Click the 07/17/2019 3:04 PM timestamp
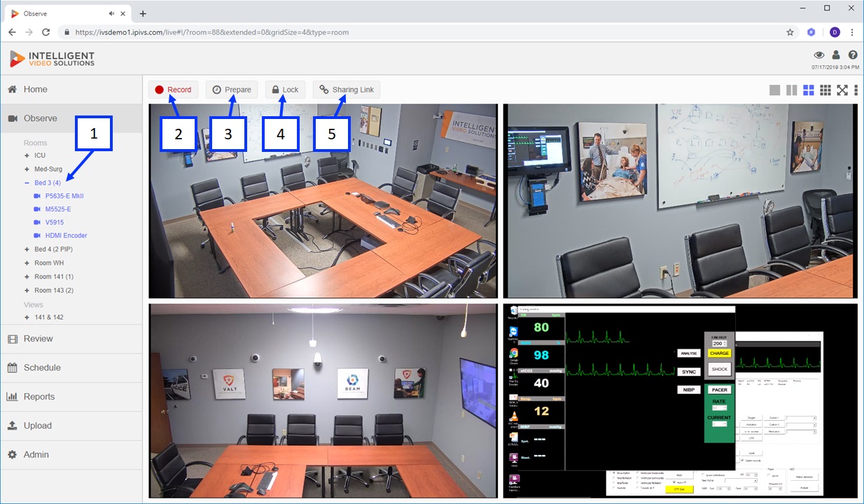The height and width of the screenshot is (504, 864). [x=835, y=67]
